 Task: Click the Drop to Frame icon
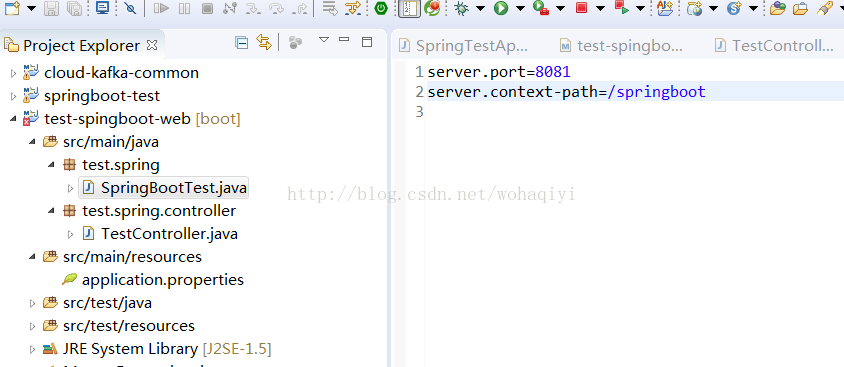coord(329,8)
